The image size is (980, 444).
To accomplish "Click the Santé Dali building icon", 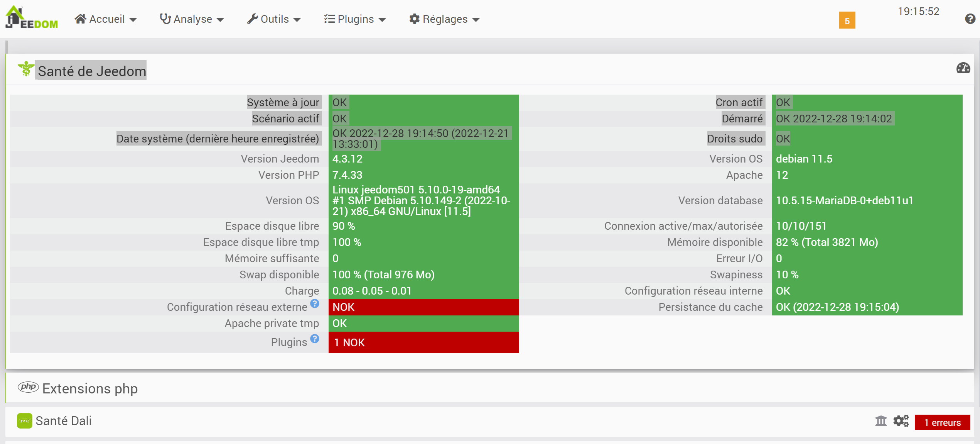I will (x=881, y=421).
